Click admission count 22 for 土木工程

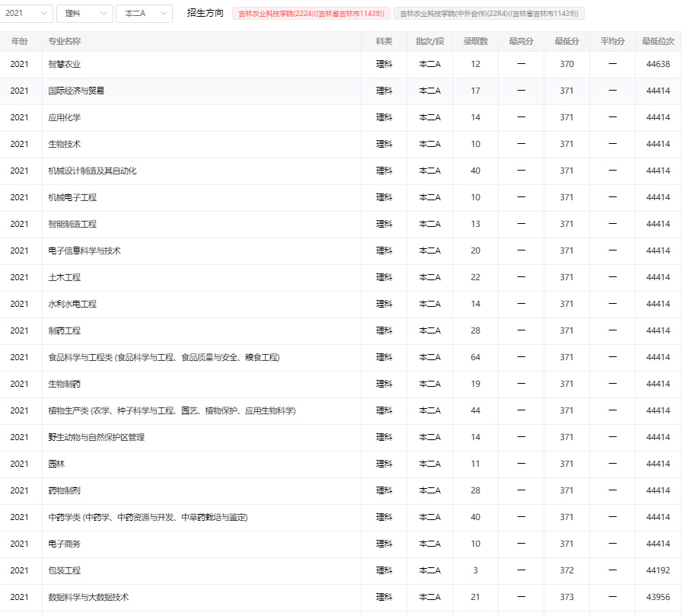[476, 277]
